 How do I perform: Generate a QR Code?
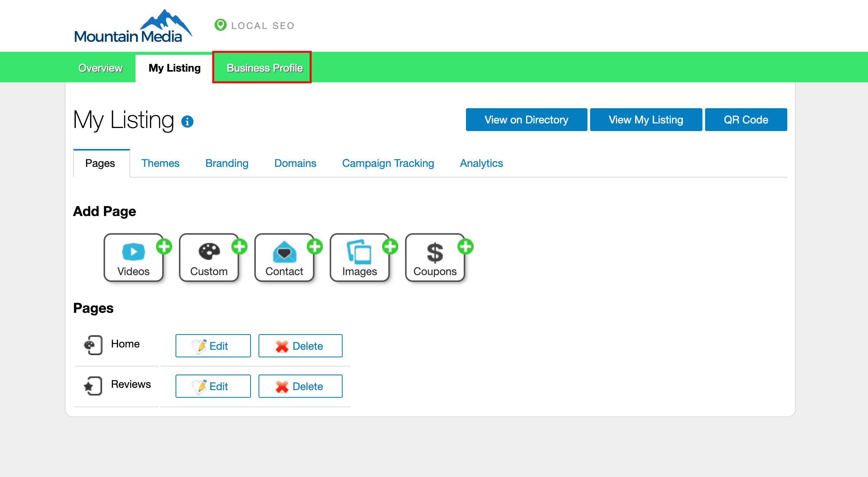coord(745,120)
